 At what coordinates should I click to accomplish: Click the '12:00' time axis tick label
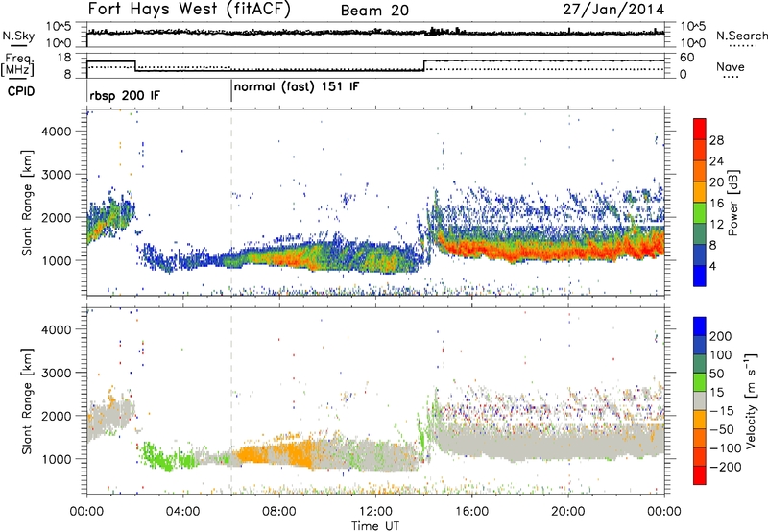(375, 512)
